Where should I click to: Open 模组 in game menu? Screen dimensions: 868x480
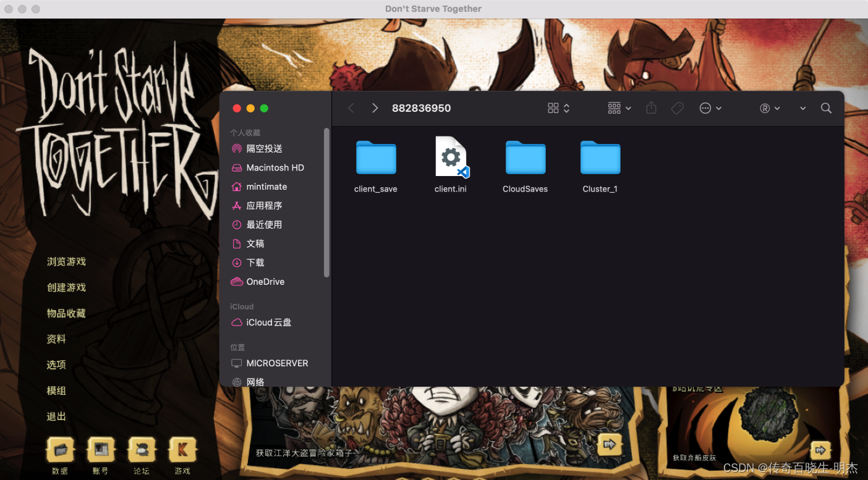click(56, 391)
